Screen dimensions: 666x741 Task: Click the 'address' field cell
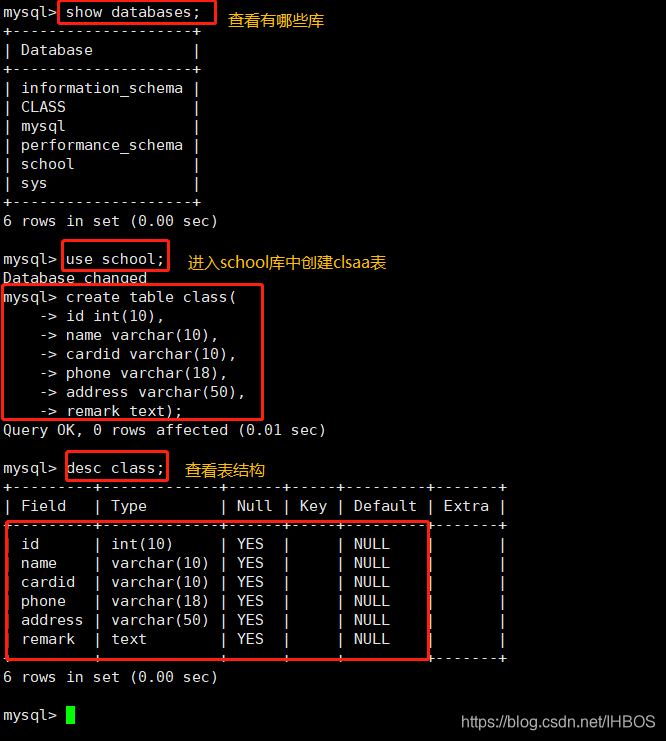pyautogui.click(x=52, y=620)
